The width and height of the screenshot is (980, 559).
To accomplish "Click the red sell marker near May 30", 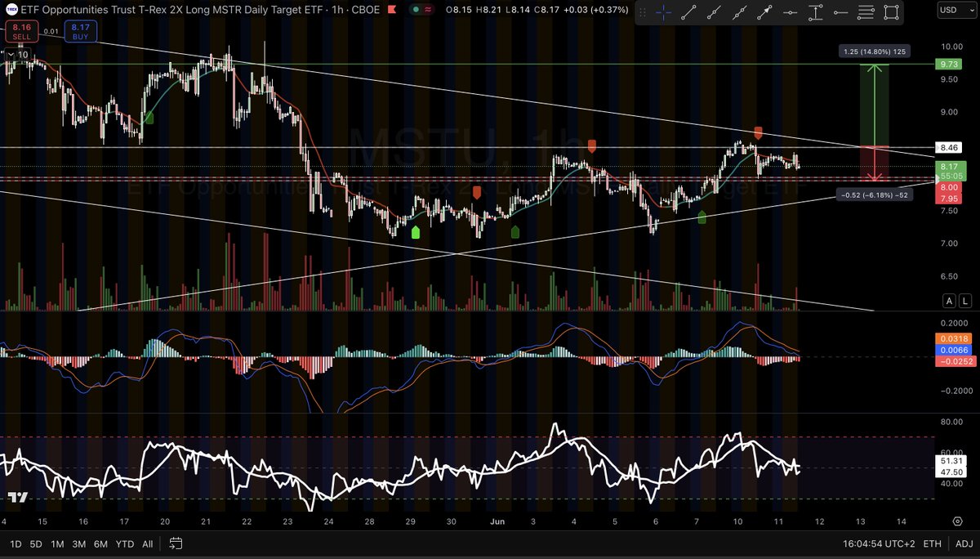I will click(477, 193).
